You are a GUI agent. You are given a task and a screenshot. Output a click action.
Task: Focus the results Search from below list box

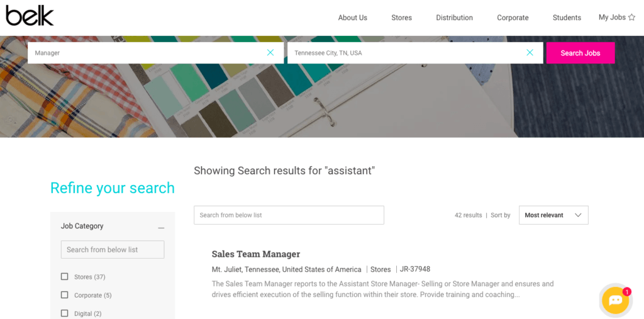(289, 215)
